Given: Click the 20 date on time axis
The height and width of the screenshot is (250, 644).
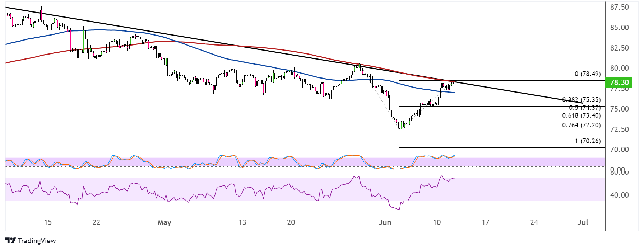Looking at the screenshot, I should pyautogui.click(x=291, y=222).
